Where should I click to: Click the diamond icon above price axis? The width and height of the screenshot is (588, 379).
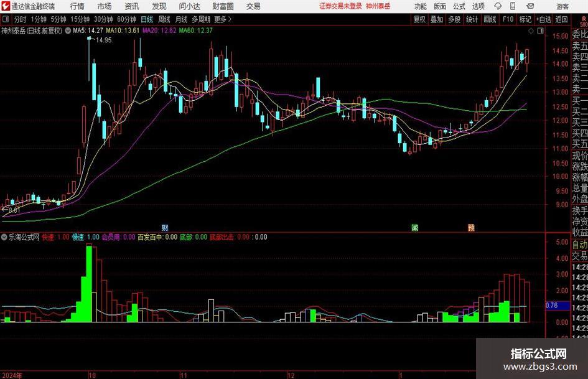[x=531, y=31]
